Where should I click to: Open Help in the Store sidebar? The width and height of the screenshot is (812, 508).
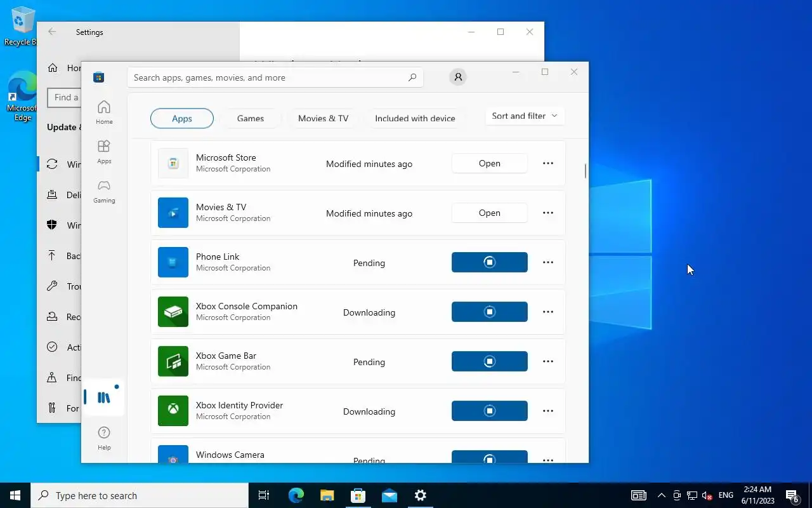[x=104, y=438]
